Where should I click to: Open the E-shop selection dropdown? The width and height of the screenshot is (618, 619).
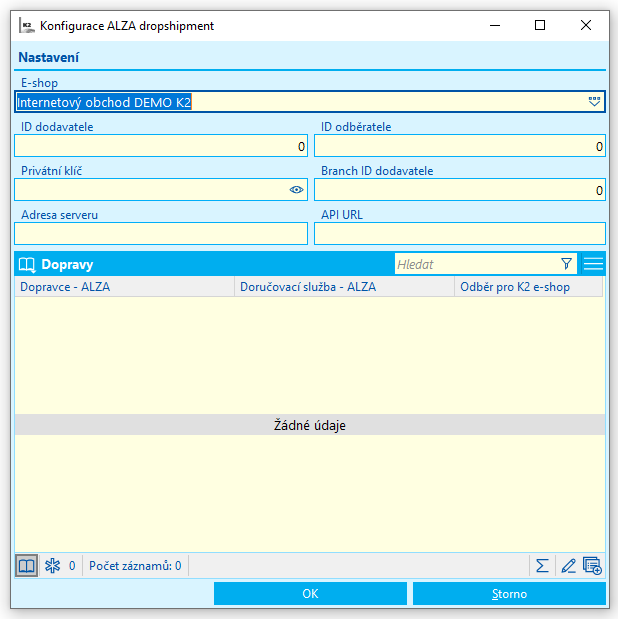pos(594,102)
